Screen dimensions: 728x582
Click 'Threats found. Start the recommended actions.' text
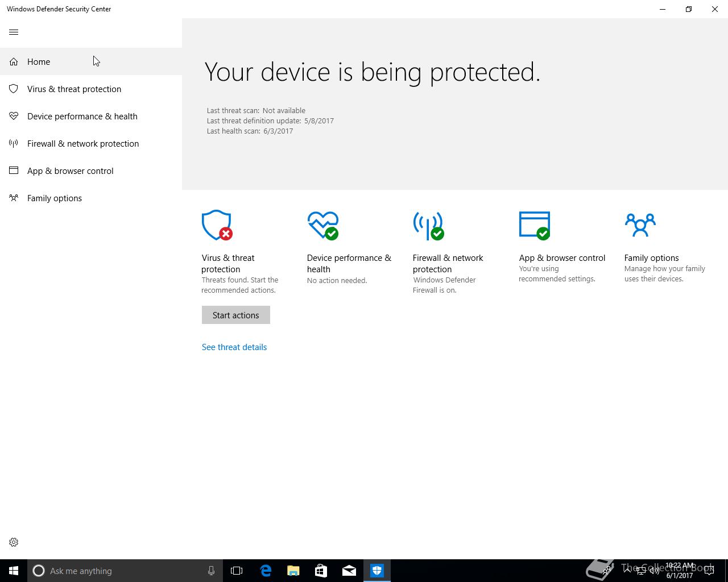240,285
